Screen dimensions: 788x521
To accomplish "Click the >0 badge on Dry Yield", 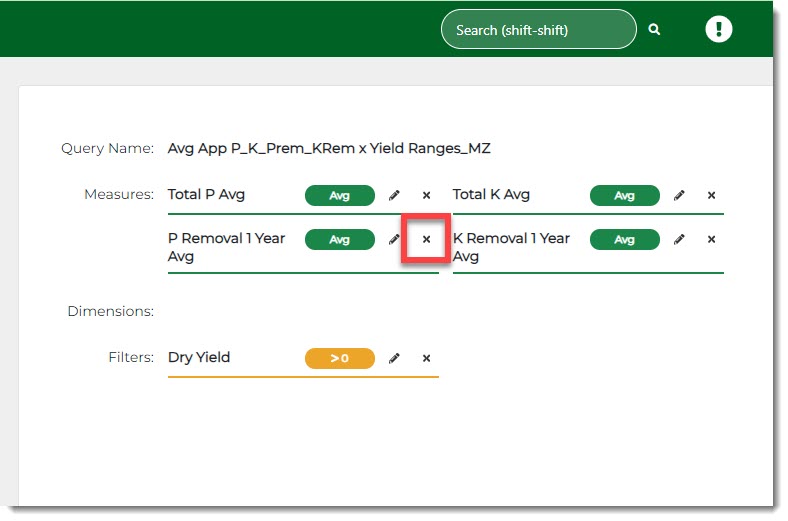I will pyautogui.click(x=339, y=358).
